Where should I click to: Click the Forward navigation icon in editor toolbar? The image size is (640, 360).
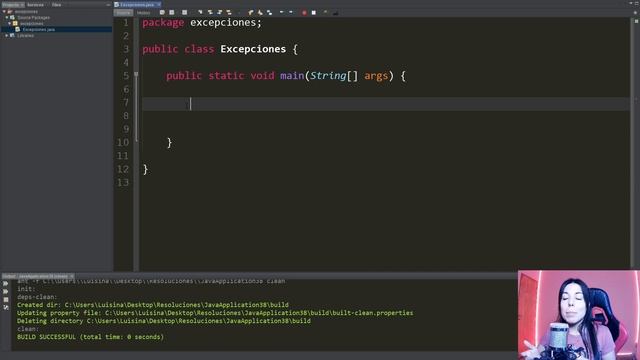tap(184, 13)
